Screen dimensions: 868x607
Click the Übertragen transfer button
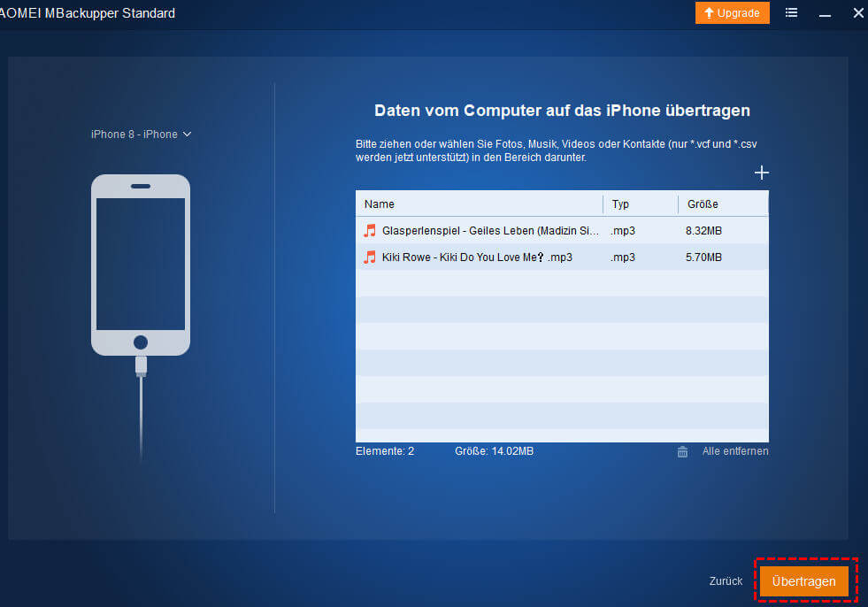click(803, 581)
